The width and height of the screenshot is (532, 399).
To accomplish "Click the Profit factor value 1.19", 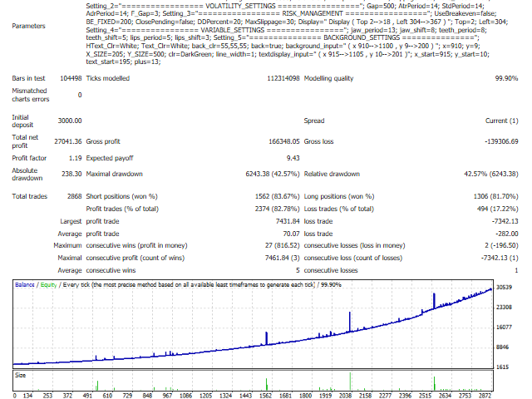I will 72,157.
